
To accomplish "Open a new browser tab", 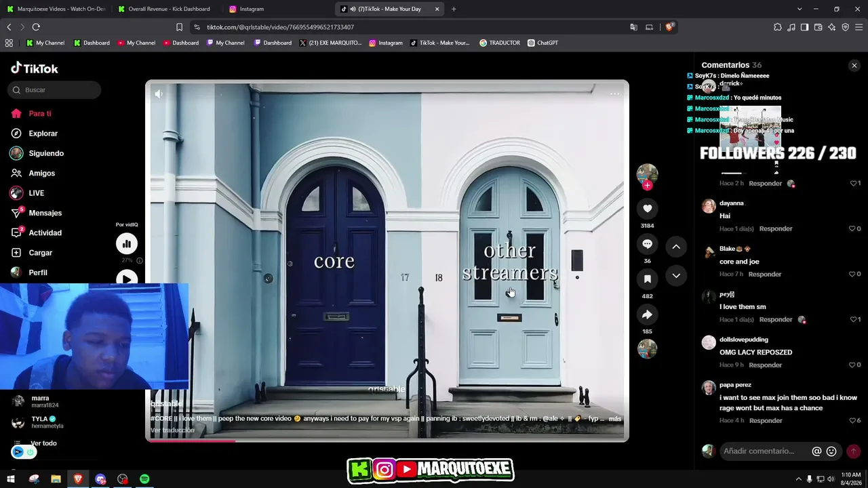I will (x=454, y=9).
